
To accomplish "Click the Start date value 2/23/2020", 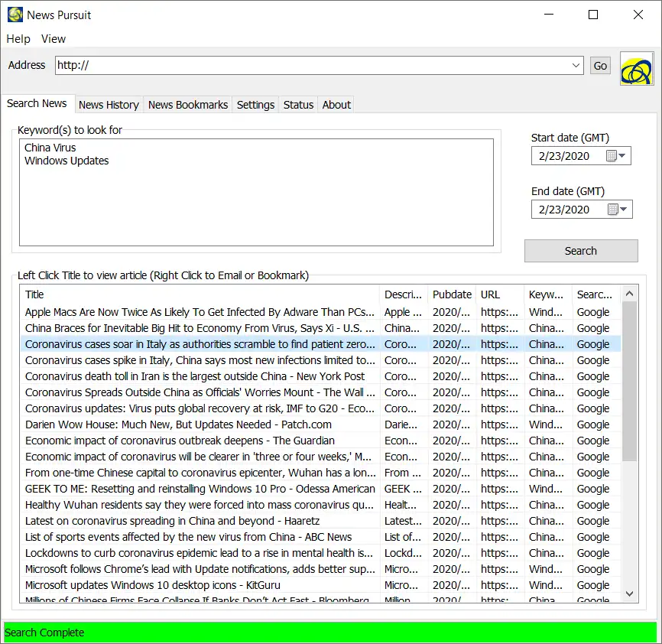I will click(x=563, y=156).
